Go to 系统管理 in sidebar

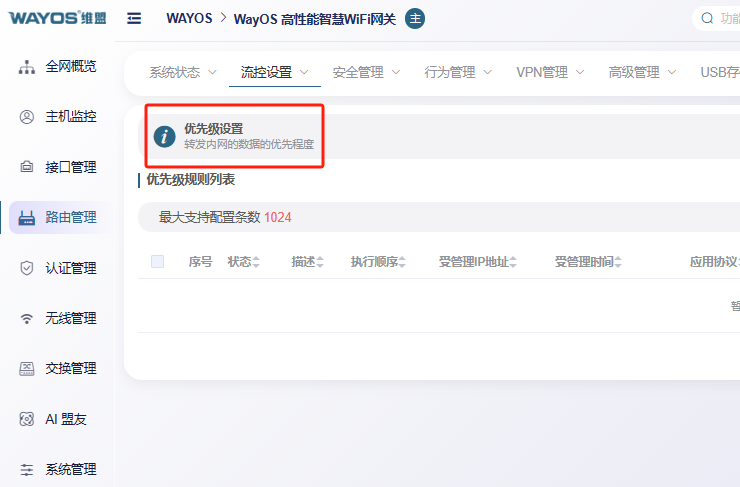coord(71,470)
